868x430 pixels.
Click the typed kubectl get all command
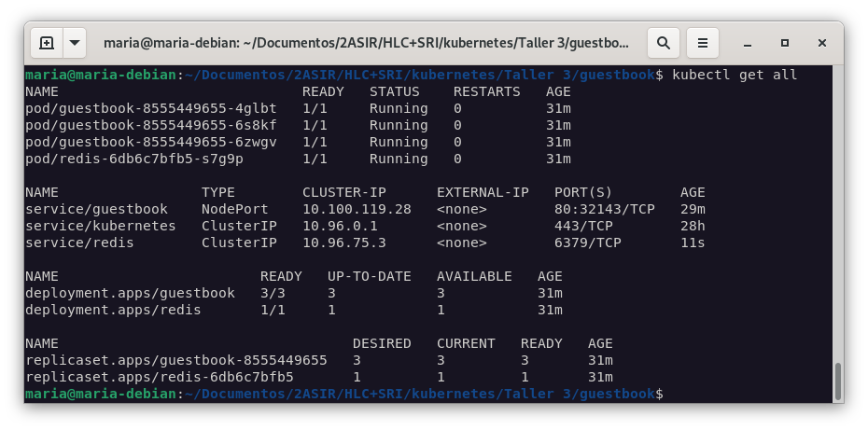735,75
